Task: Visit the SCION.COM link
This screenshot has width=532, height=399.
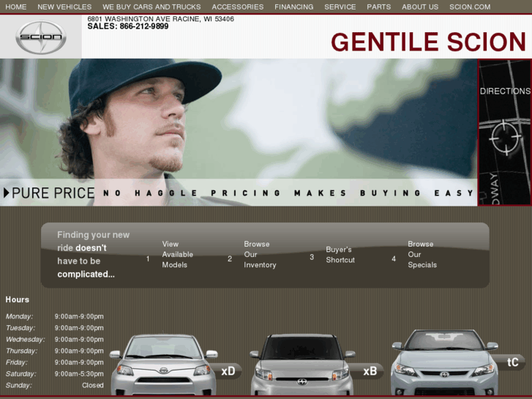Action: tap(470, 7)
